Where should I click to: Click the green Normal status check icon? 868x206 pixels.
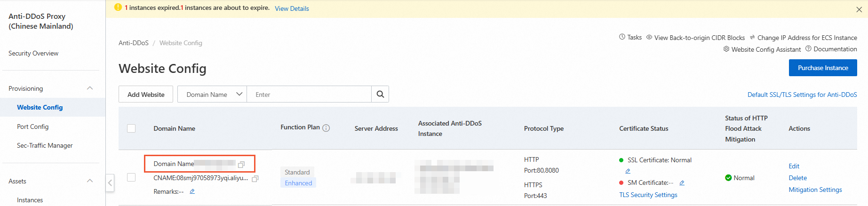click(728, 178)
